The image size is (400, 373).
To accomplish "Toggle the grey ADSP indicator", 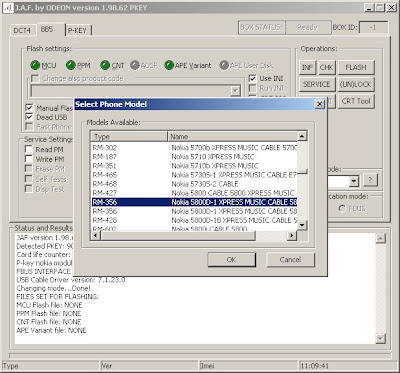I will 135,65.
